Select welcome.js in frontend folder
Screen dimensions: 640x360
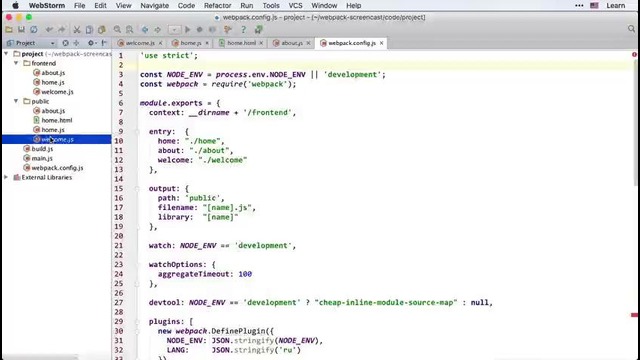pyautogui.click(x=57, y=92)
